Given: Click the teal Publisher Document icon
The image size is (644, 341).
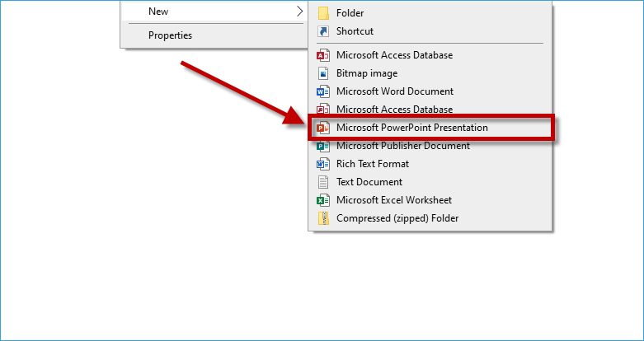Looking at the screenshot, I should coord(323,146).
